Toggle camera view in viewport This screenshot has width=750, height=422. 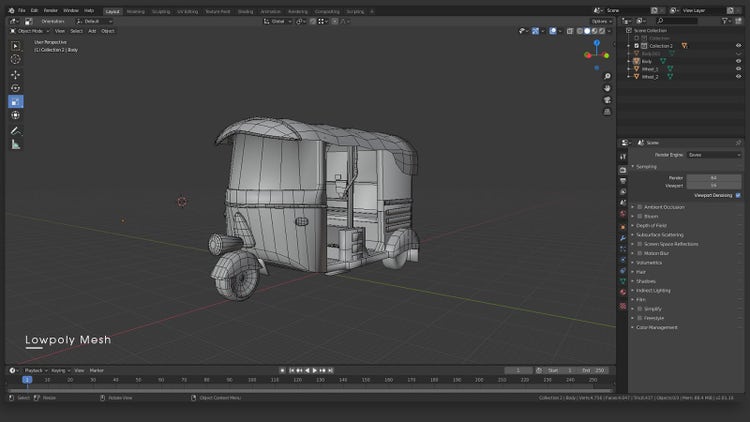(607, 99)
